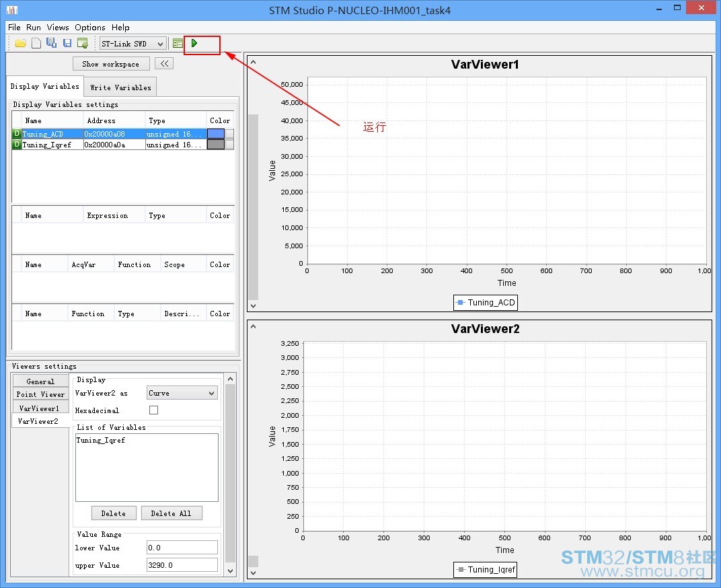Image resolution: width=721 pixels, height=588 pixels.
Task: Select the Display Variables tab
Action: (45, 87)
